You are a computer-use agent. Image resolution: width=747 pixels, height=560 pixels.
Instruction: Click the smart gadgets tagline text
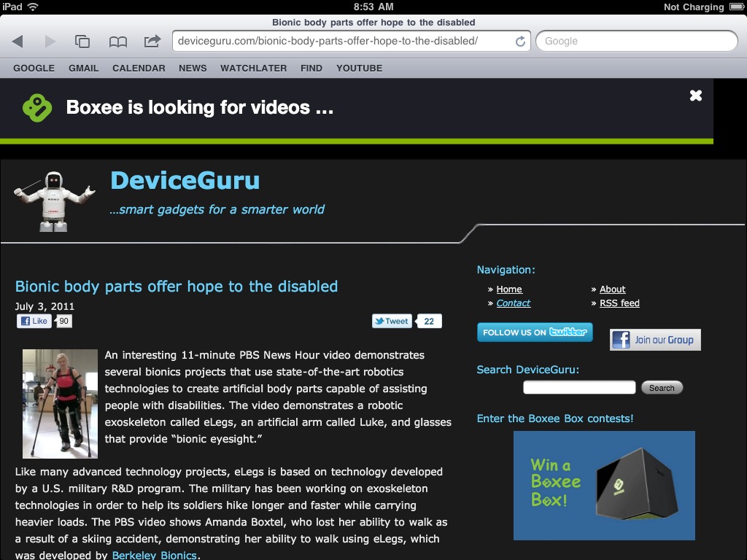point(217,209)
